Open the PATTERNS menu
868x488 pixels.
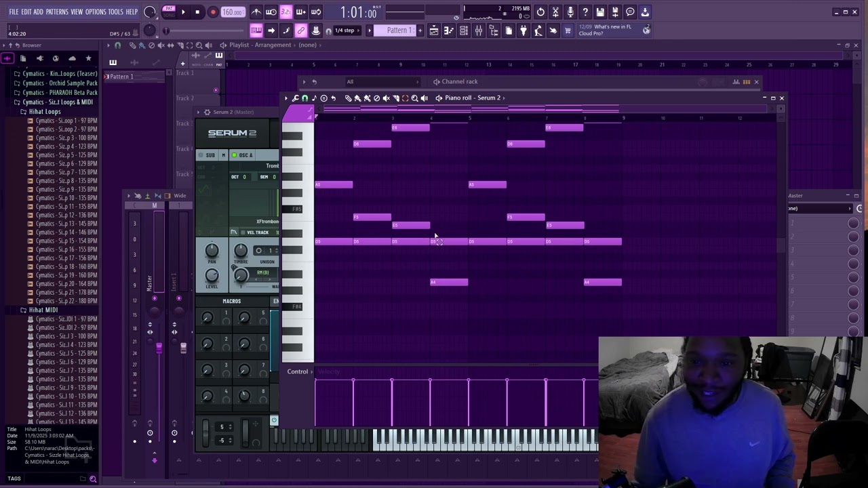tap(57, 12)
